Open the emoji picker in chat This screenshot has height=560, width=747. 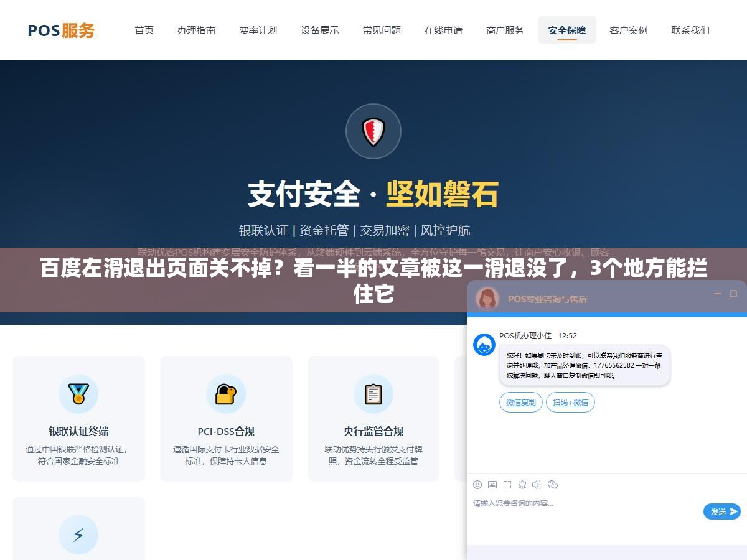(477, 484)
